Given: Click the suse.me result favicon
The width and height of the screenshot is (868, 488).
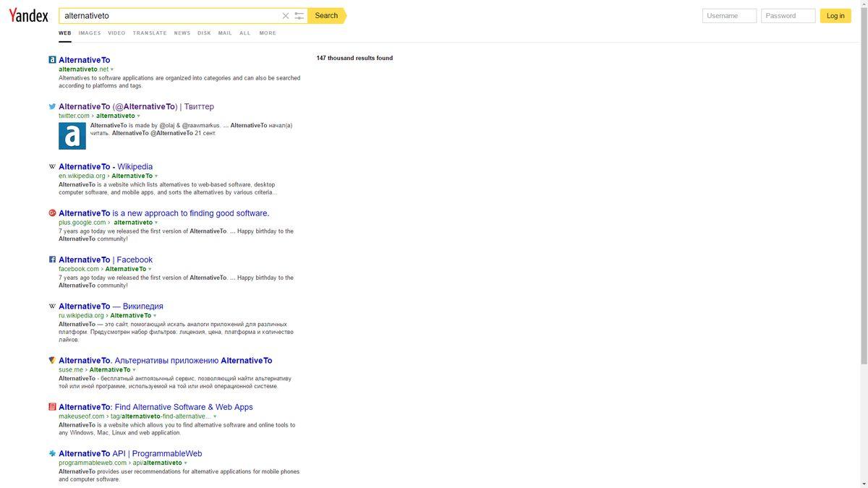Looking at the screenshot, I should click(52, 360).
